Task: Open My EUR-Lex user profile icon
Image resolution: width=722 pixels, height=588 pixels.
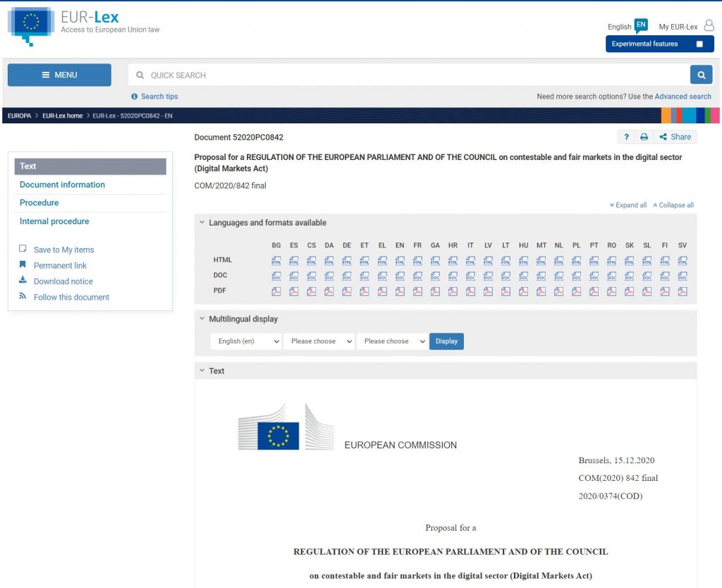Action: 709,26
